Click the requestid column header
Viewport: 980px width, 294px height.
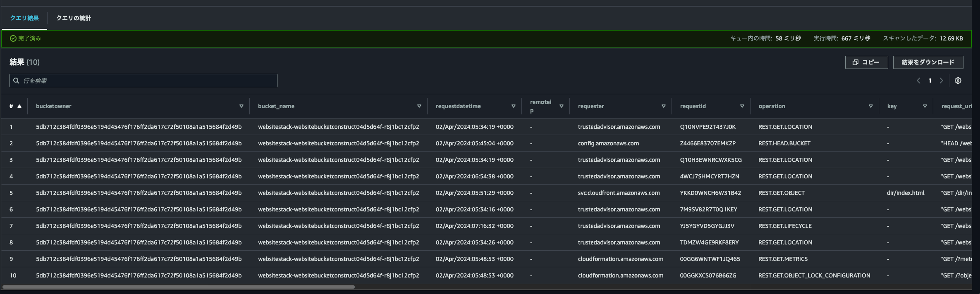pos(693,106)
